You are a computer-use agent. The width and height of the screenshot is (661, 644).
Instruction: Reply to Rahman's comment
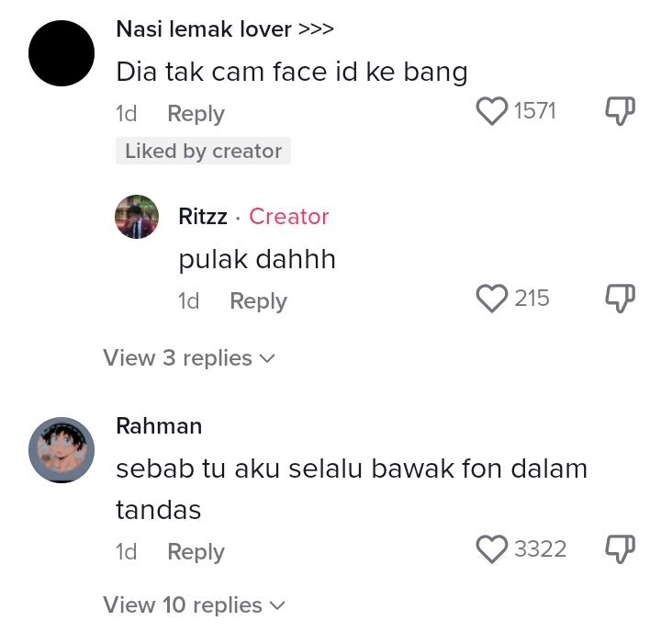pyautogui.click(x=196, y=552)
